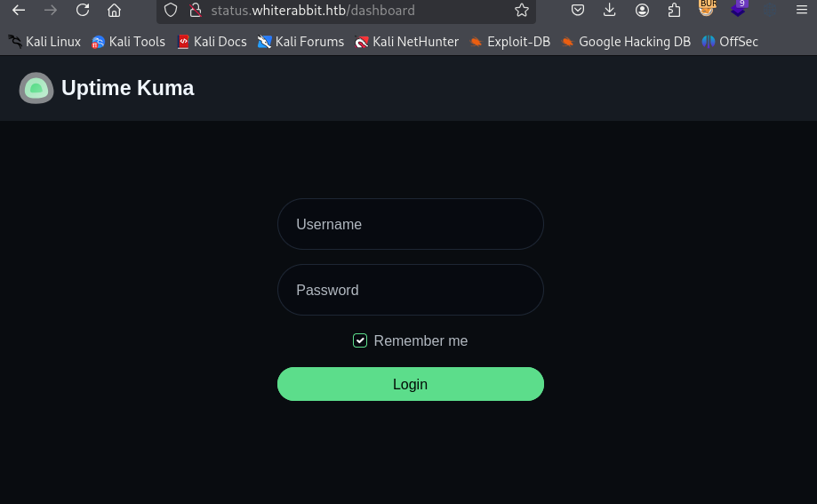Open the extensions puzzle icon
This screenshot has height=504, width=817.
click(x=674, y=11)
